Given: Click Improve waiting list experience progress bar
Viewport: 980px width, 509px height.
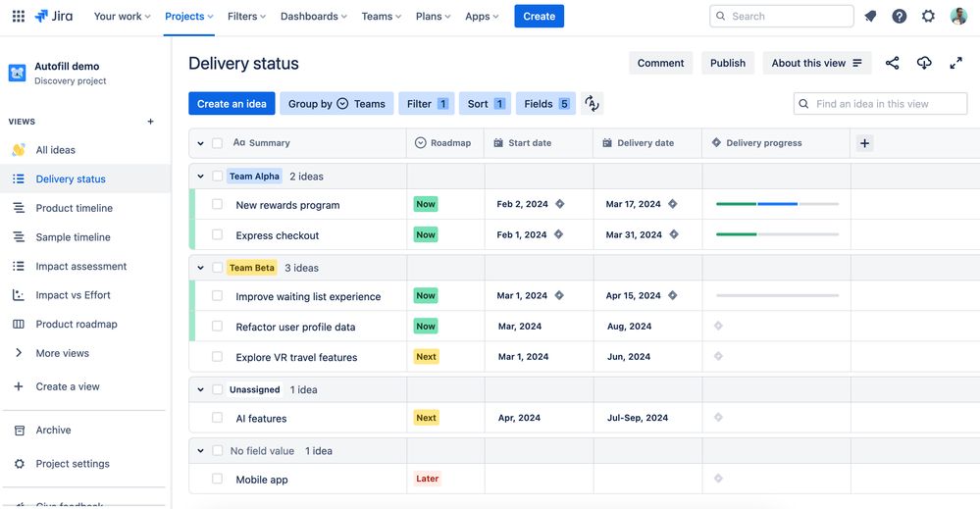Looking at the screenshot, I should (777, 295).
